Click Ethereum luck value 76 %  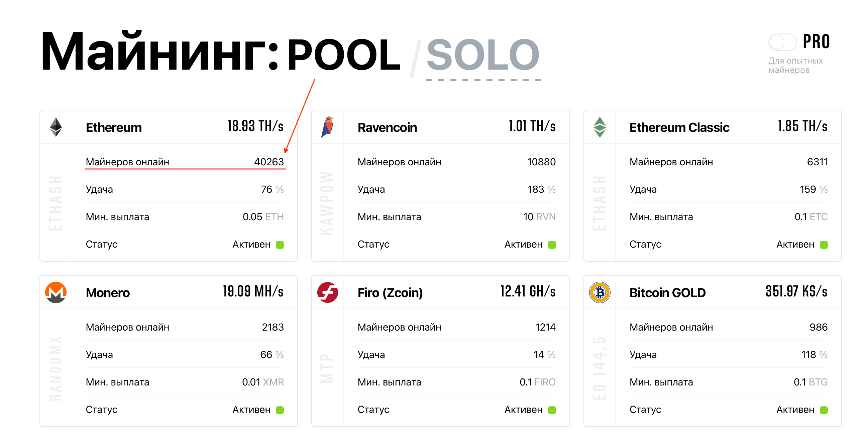point(272,189)
